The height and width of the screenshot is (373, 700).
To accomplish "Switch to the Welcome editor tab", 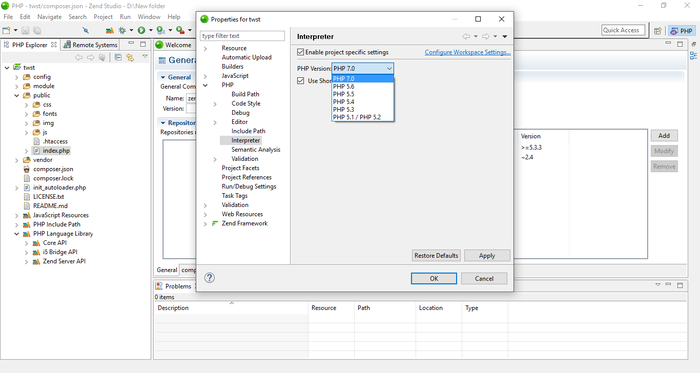I will click(174, 45).
